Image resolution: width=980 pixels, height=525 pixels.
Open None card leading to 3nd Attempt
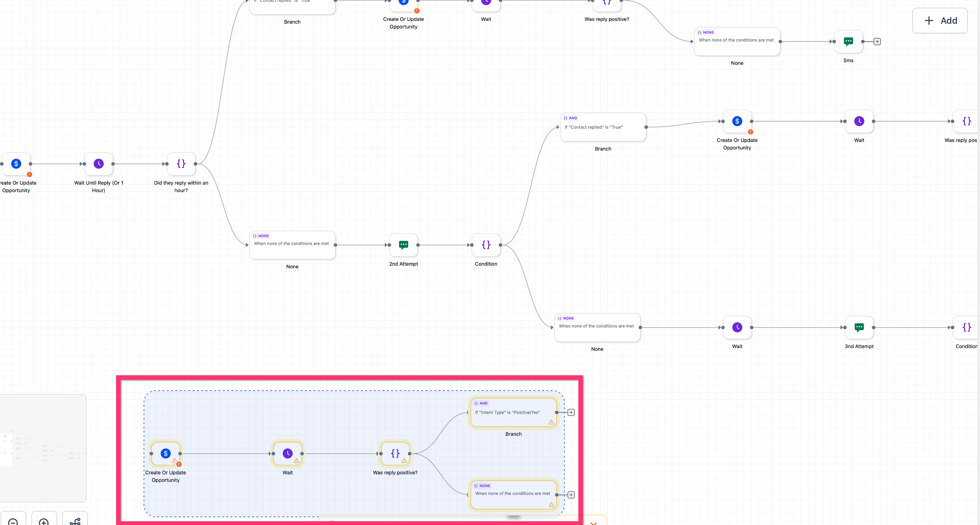pos(597,327)
